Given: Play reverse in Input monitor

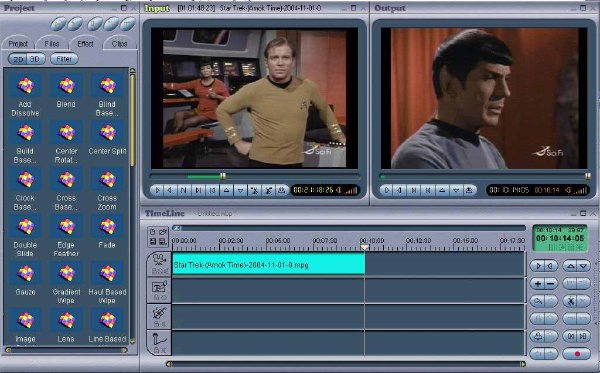Looking at the screenshot, I should (x=170, y=190).
